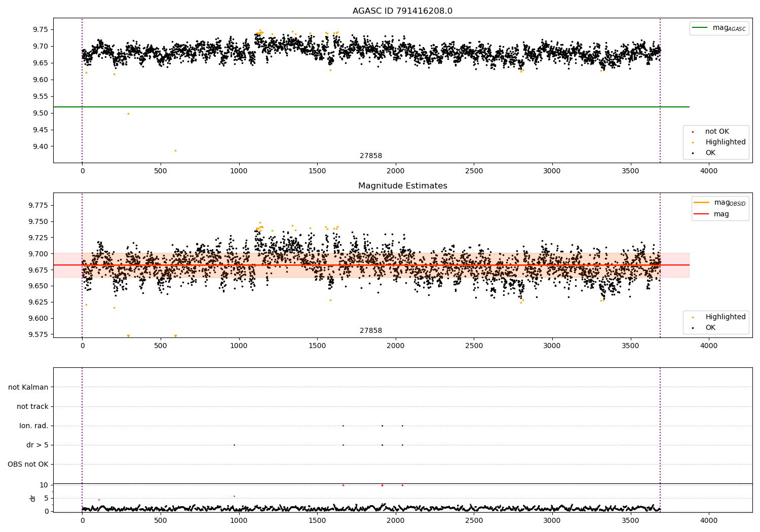Click the "Magnitude Estimates" subplot title
This screenshot has height=532, width=760.
pyautogui.click(x=402, y=186)
